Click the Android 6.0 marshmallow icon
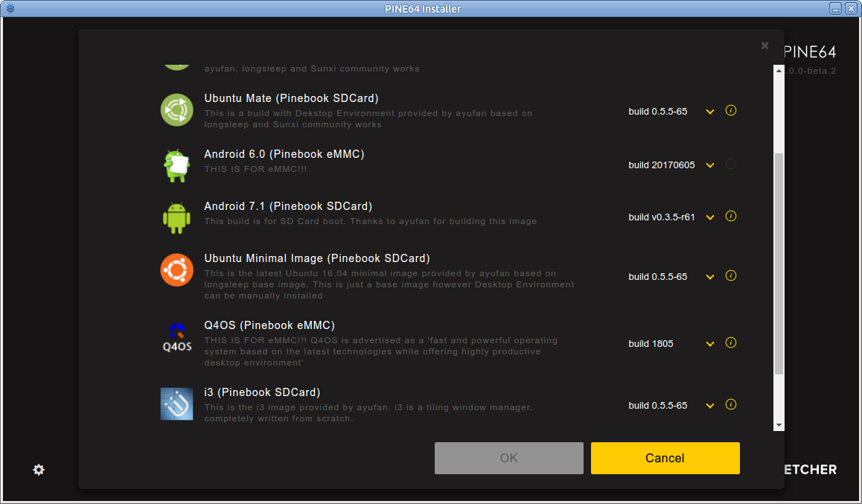Screen dimensions: 862x504 (x=176, y=165)
